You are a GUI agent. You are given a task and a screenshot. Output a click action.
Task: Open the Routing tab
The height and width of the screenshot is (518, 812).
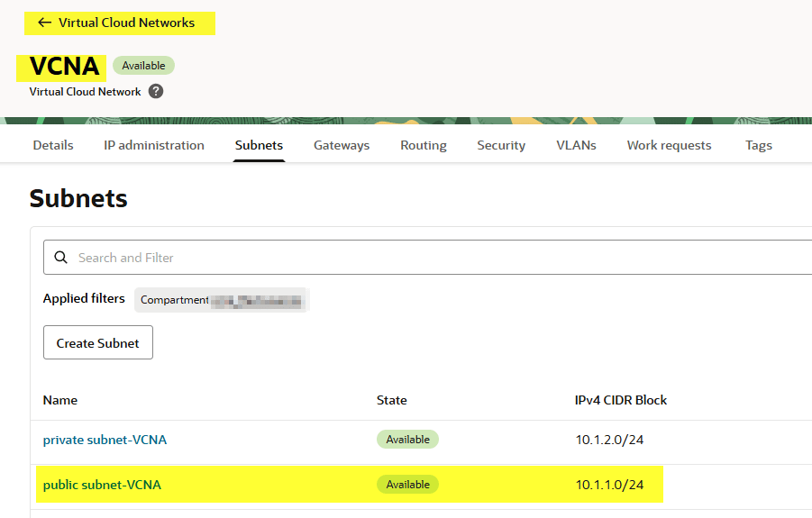pyautogui.click(x=424, y=145)
